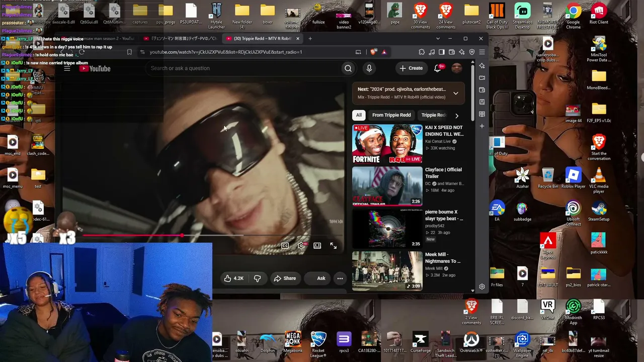Open the Meek Mill Nightmares thumbnail
Image resolution: width=644 pixels, height=362 pixels.
387,271
